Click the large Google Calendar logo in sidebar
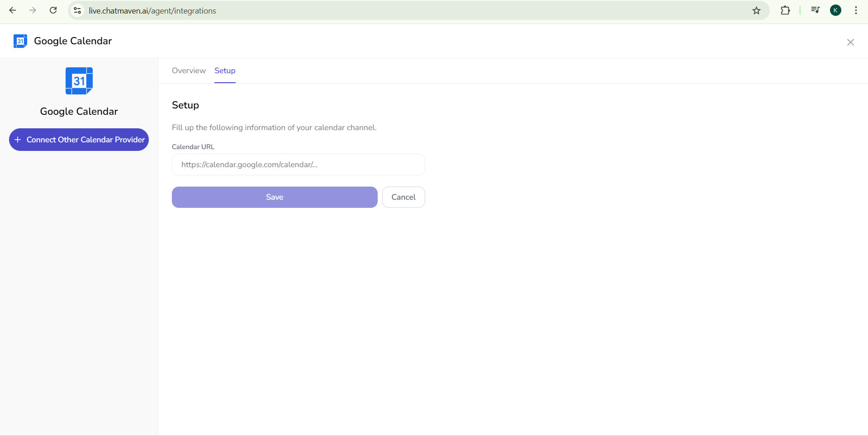The width and height of the screenshot is (868, 436). pyautogui.click(x=79, y=81)
